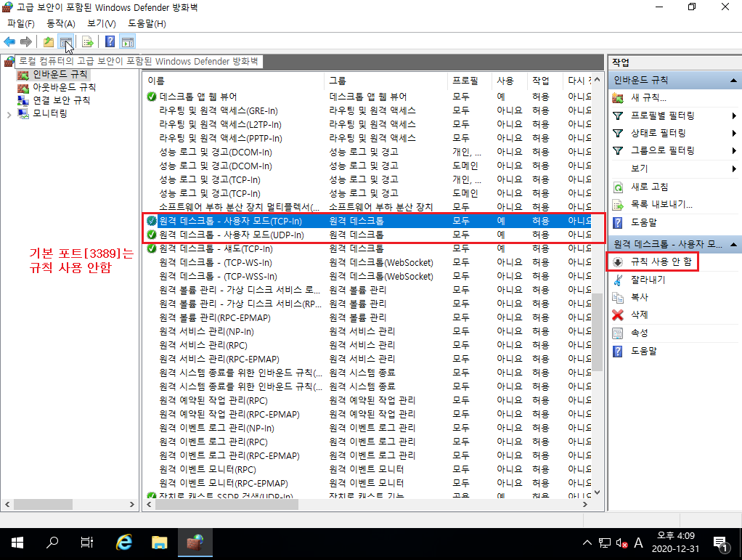
Task: Click the 도움말 icon under 속성
Action: click(x=618, y=352)
